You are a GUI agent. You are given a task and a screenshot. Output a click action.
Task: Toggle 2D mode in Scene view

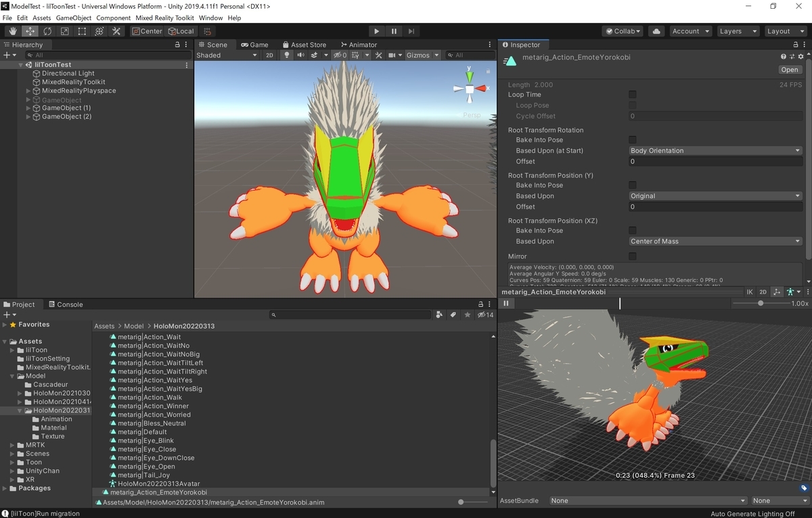pos(269,55)
